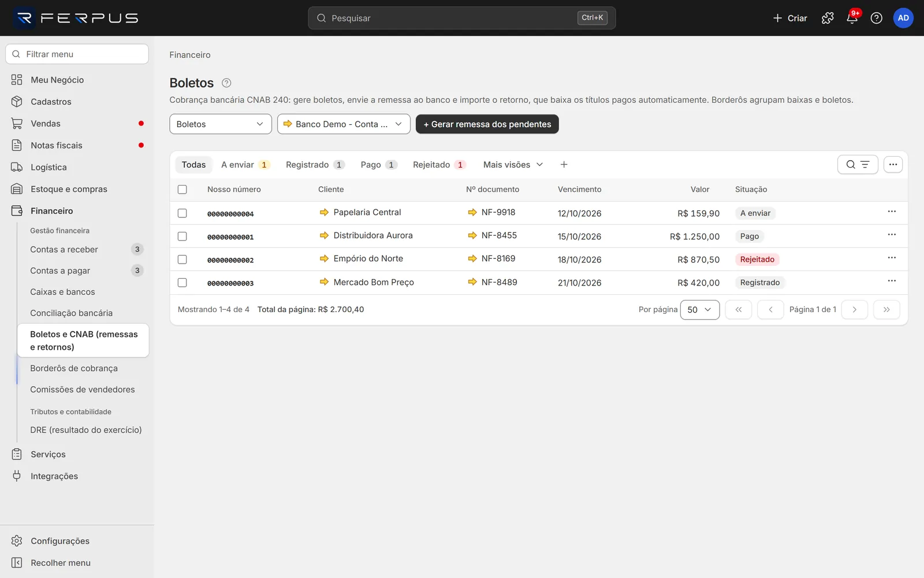Open the help question mark in header
The width and height of the screenshot is (924, 578).
coord(876,18)
